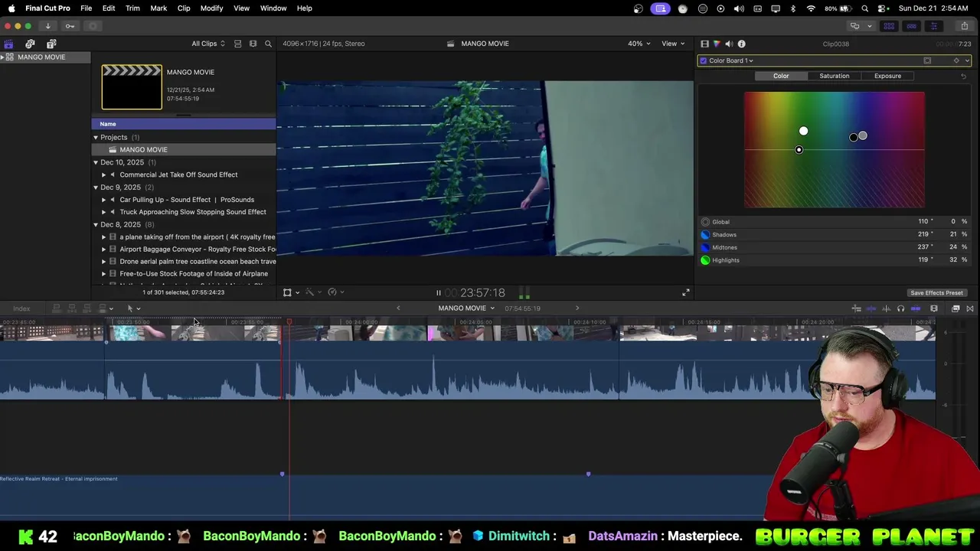Collapse the Dec 9, 2025 group

tap(96, 187)
